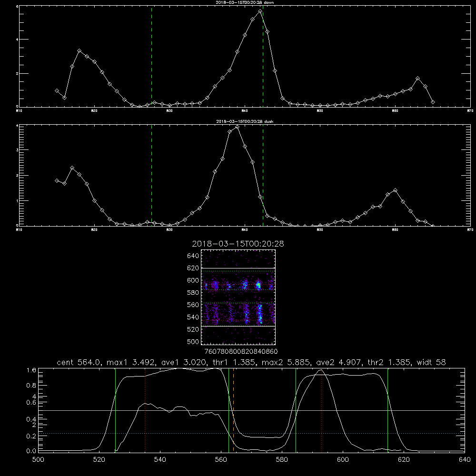Click the highest peak marker in the dawn plot
The height and width of the screenshot is (476, 476).
[260, 11]
